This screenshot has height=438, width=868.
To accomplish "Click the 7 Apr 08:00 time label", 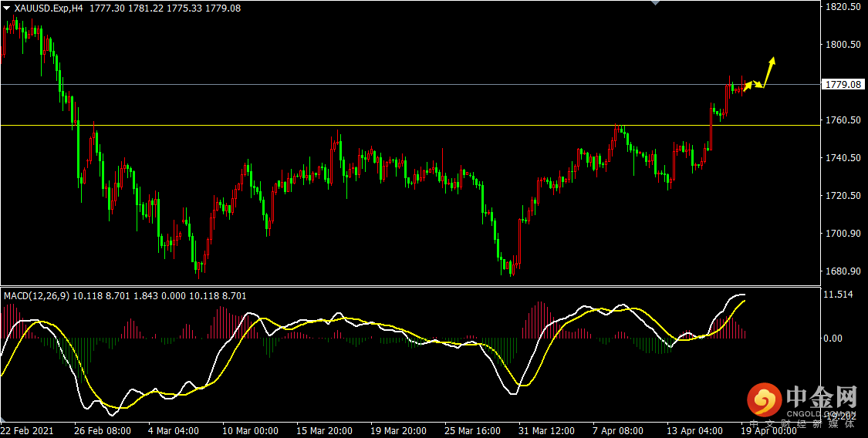I will point(618,431).
